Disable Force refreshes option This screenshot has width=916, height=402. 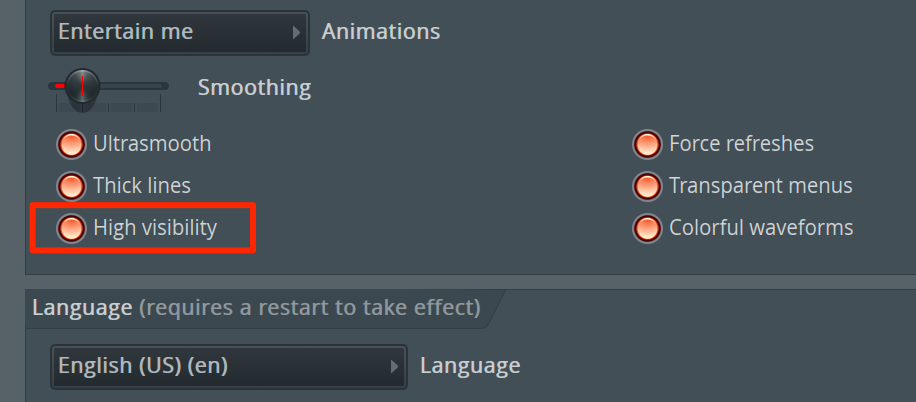click(647, 144)
